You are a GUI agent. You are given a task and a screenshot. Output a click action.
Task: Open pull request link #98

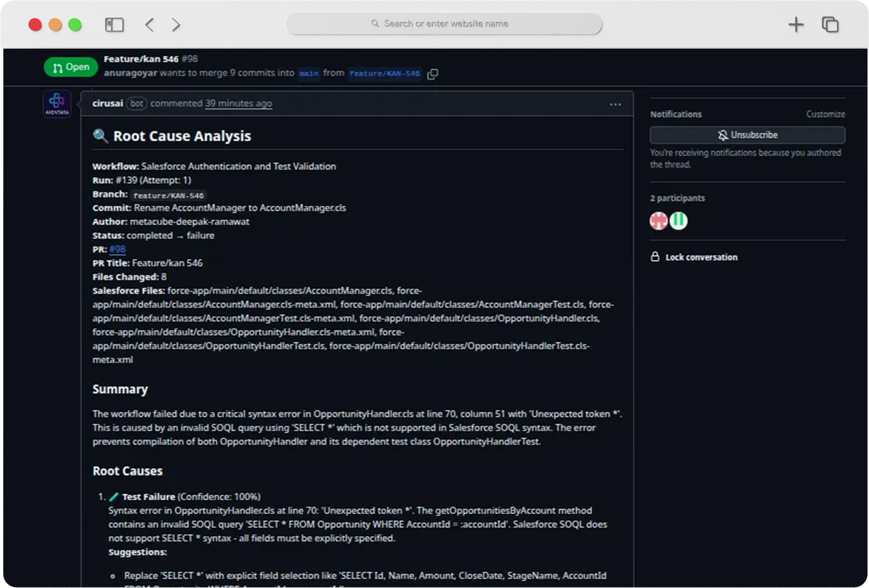coord(117,249)
